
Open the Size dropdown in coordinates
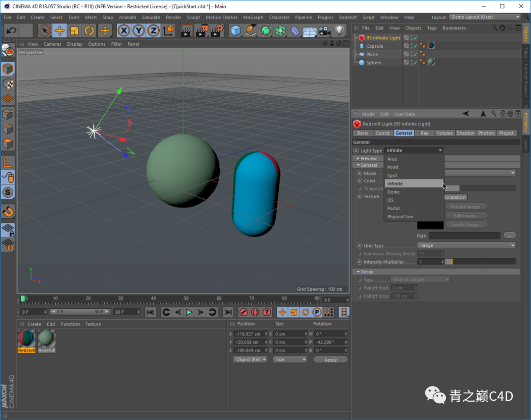point(290,360)
